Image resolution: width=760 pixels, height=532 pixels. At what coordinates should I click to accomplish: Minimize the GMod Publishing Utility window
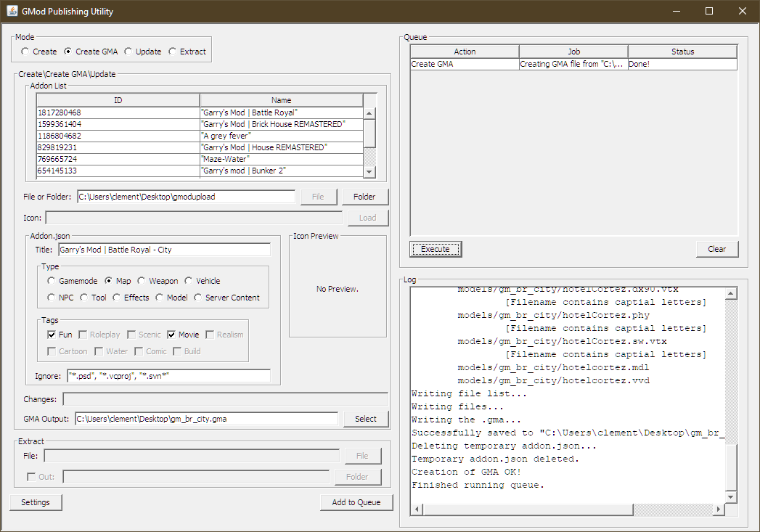(677, 11)
